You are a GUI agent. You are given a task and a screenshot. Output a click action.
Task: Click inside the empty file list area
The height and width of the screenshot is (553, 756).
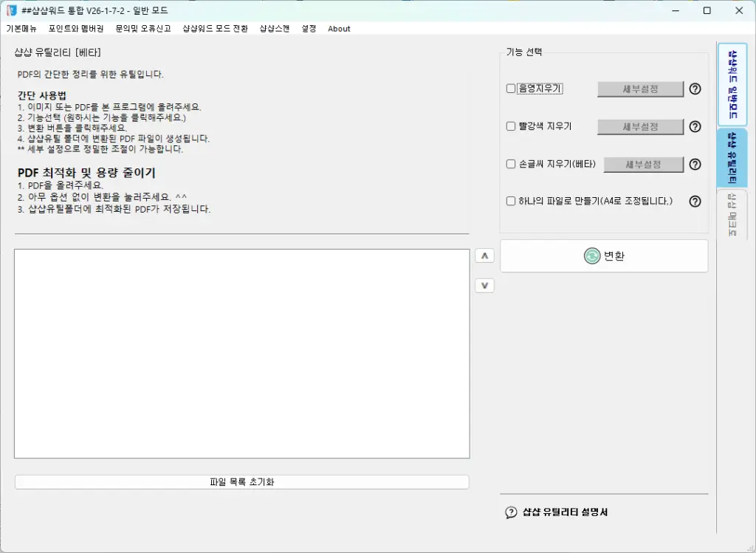(x=241, y=354)
